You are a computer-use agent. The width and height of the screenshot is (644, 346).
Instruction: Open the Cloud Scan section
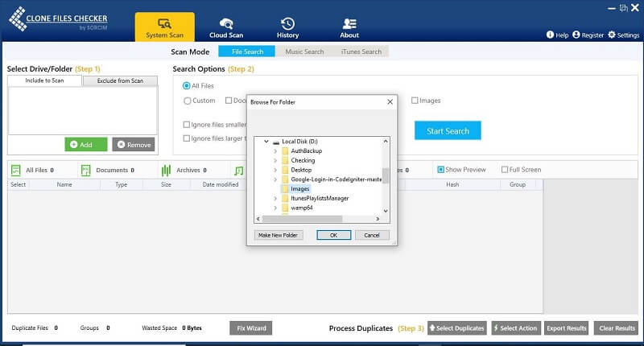click(x=225, y=27)
